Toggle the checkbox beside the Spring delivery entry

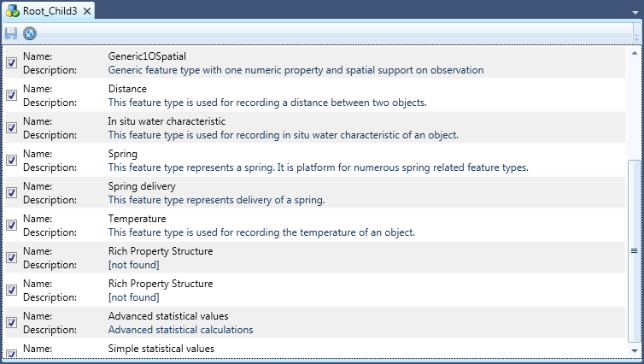[x=11, y=193]
